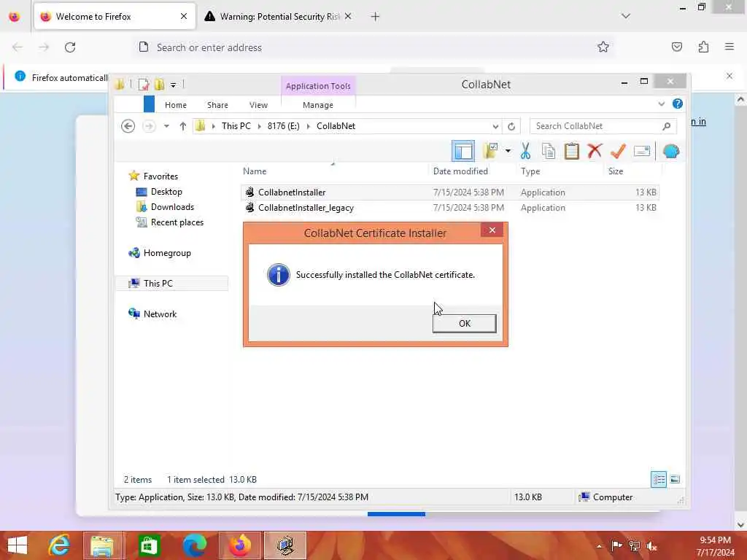Expand the breadcrumb arrow after This PC
This screenshot has height=560, width=747.
tap(259, 126)
